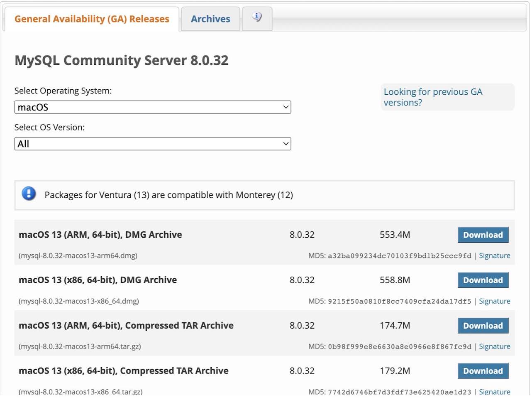Screen dimensions: 532x398
Task: Open Signature link for x86_64.dmg
Action: [x=495, y=301]
